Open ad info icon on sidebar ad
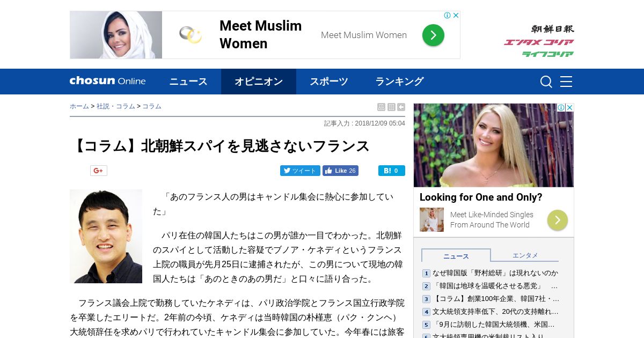The width and height of the screenshot is (644, 338). point(561,107)
